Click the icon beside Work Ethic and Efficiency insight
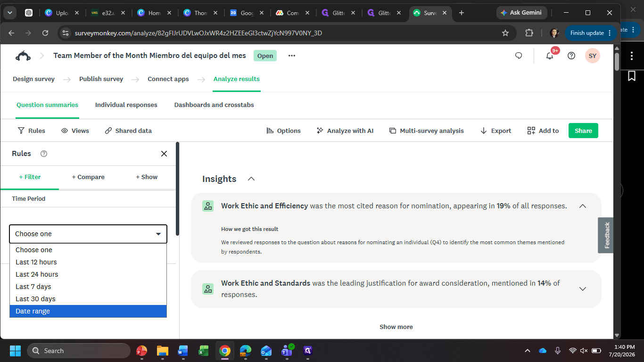This screenshot has height=362, width=644. coord(208,206)
